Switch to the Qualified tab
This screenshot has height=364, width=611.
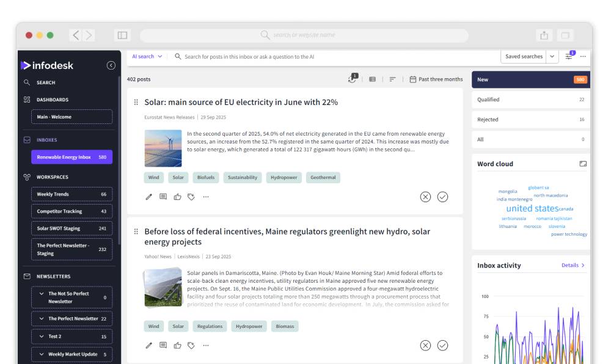pos(530,99)
